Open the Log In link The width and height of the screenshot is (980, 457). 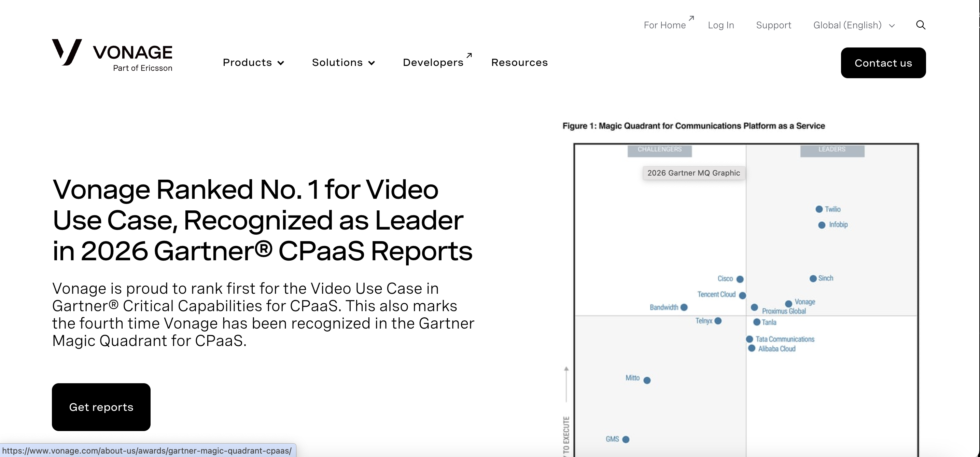721,25
